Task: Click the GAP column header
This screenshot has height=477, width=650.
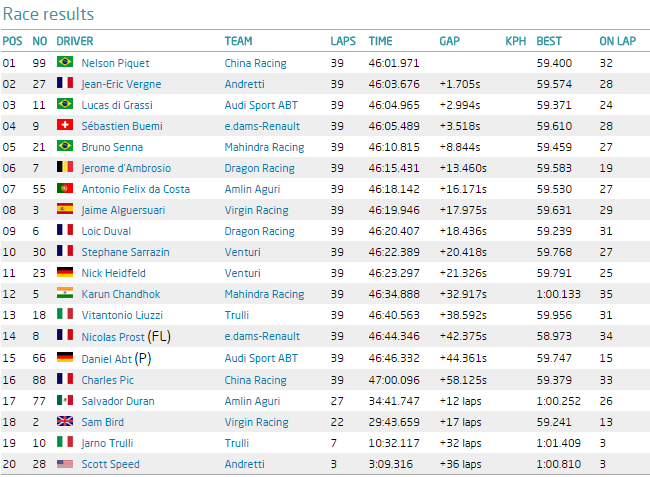Action: [x=449, y=41]
